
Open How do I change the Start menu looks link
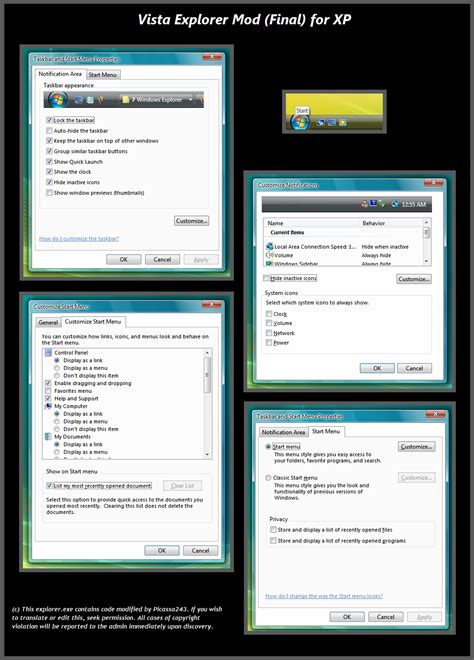(324, 596)
